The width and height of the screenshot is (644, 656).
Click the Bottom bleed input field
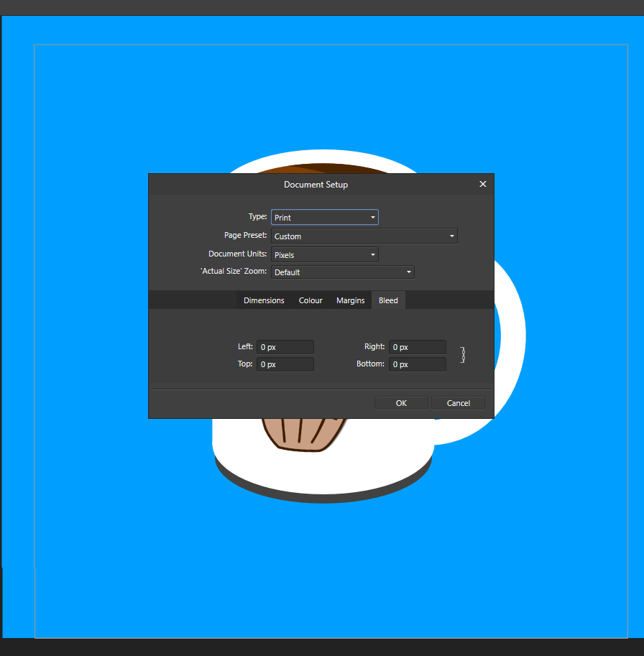[417, 364]
